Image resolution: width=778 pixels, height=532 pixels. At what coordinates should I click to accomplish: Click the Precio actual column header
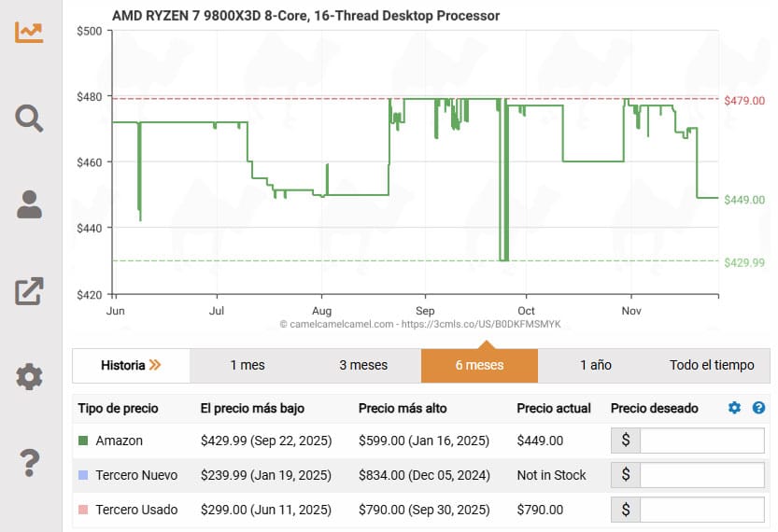[x=554, y=409]
